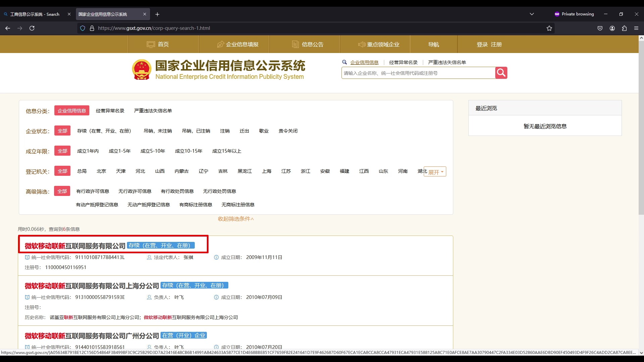Open the list all tabs chevron
Screen dimensions: 644x362
[x=532, y=14]
